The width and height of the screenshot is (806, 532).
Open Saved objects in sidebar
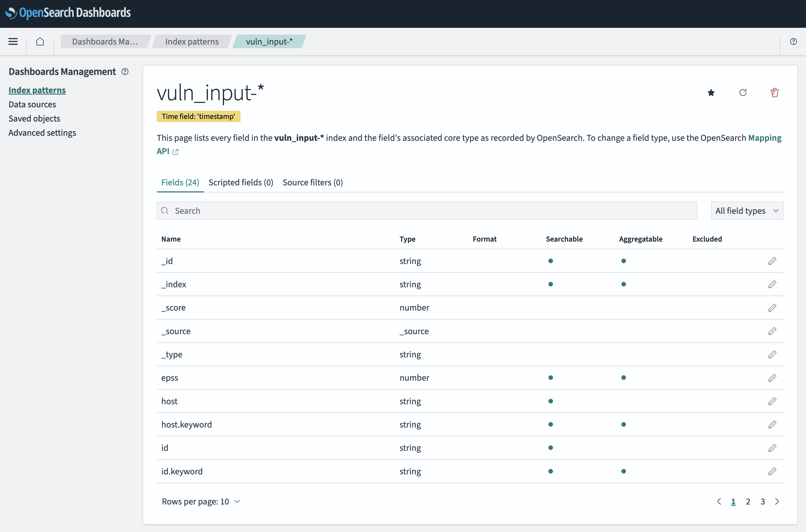(34, 118)
